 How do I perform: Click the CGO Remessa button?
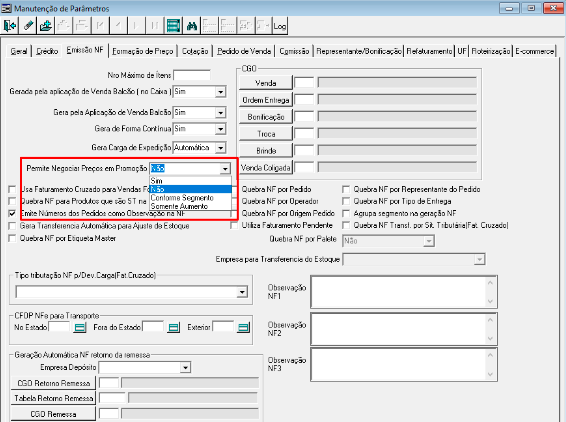click(x=53, y=414)
